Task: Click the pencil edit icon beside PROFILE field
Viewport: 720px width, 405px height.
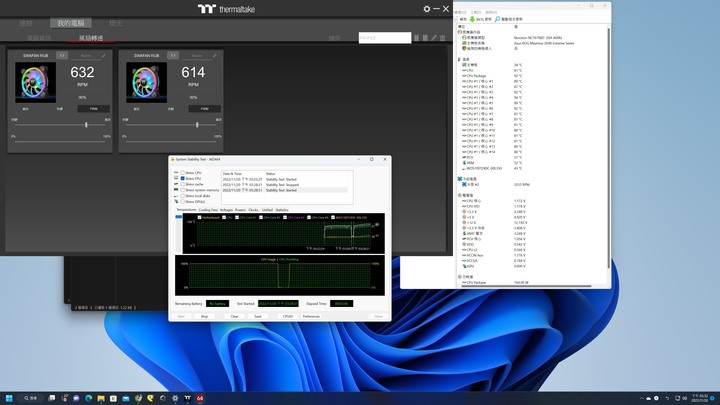Action: [434, 38]
